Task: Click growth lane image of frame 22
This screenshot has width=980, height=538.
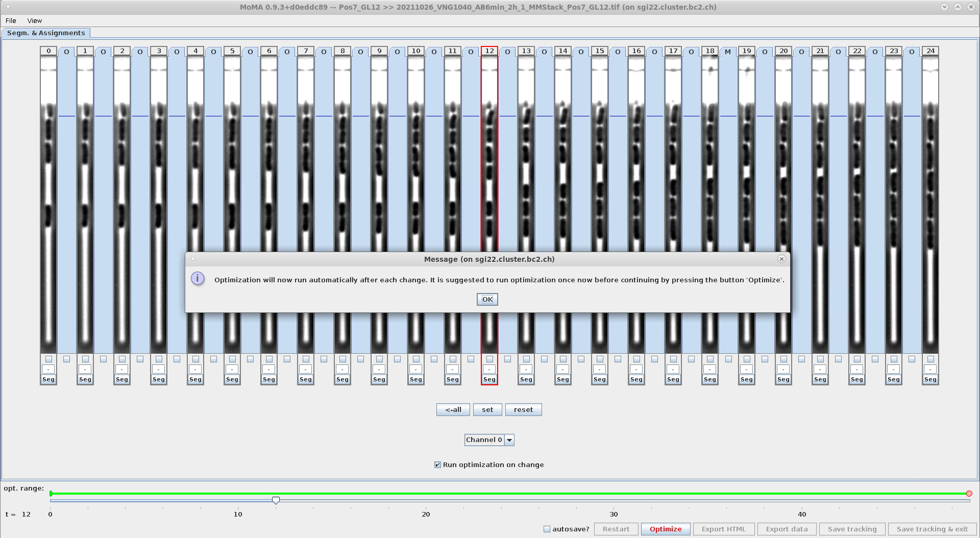Action: click(857, 204)
